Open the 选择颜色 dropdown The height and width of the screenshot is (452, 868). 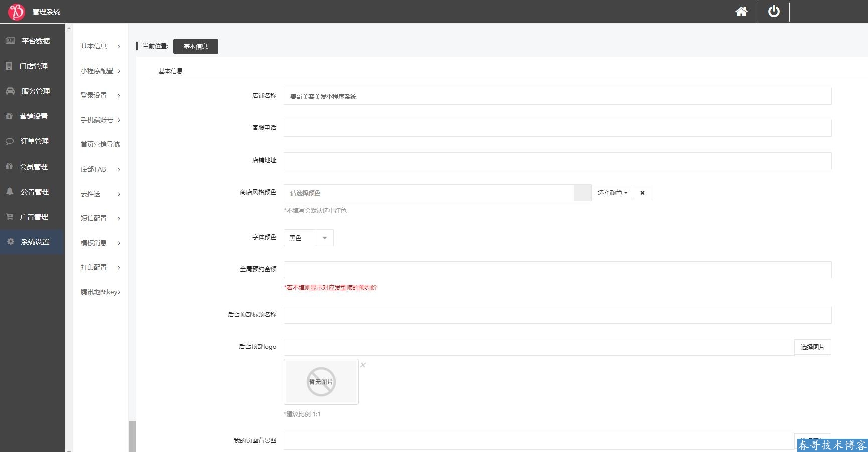[x=612, y=193]
